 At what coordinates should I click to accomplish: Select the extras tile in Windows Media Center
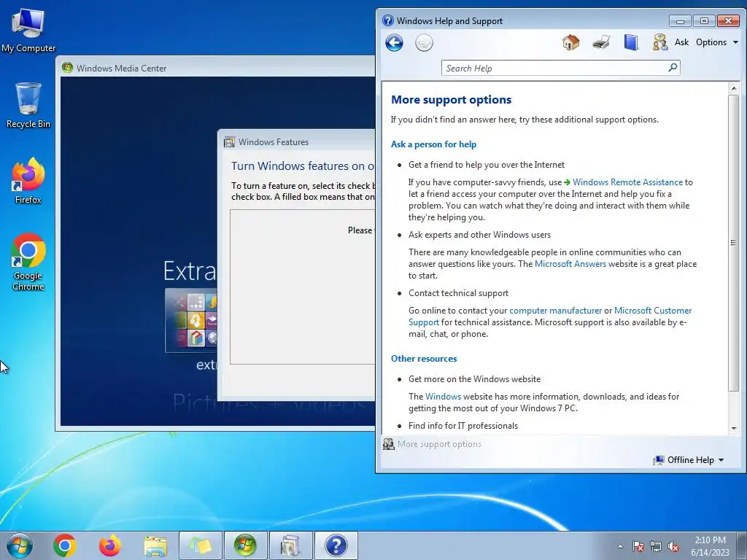(x=191, y=320)
